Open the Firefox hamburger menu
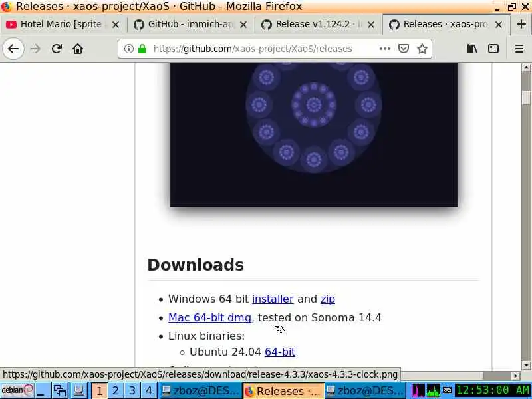 (x=519, y=49)
